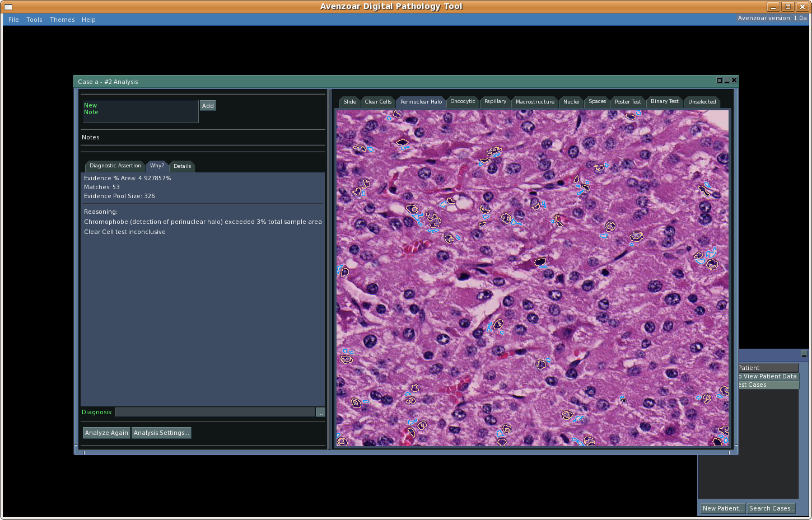Iconify the Case a Analysis internal window

click(727, 81)
